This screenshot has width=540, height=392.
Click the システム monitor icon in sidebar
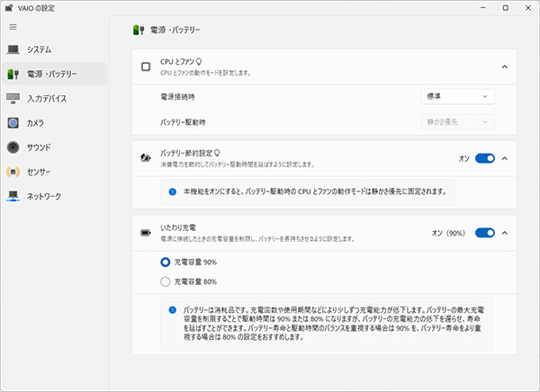point(13,49)
